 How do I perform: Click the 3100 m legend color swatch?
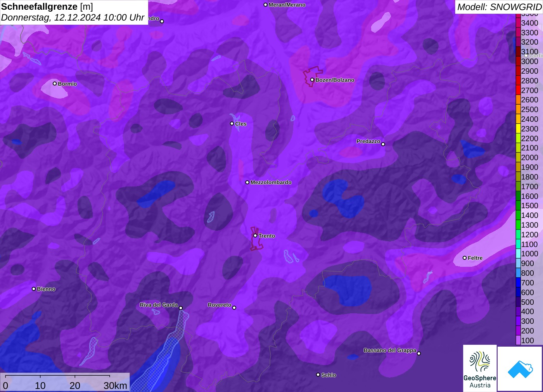pyautogui.click(x=518, y=52)
